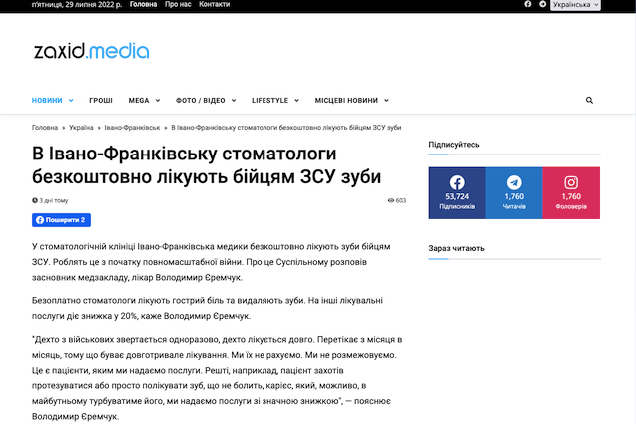
Task: Click the Telegram icon in top bar
Action: tap(542, 5)
